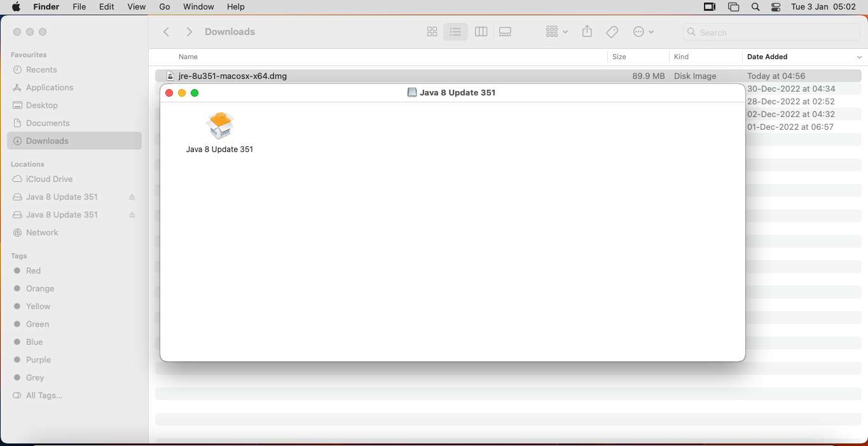Open the Java 8 Update 351 installer package
Screen dimensions: 868x446
[220, 125]
